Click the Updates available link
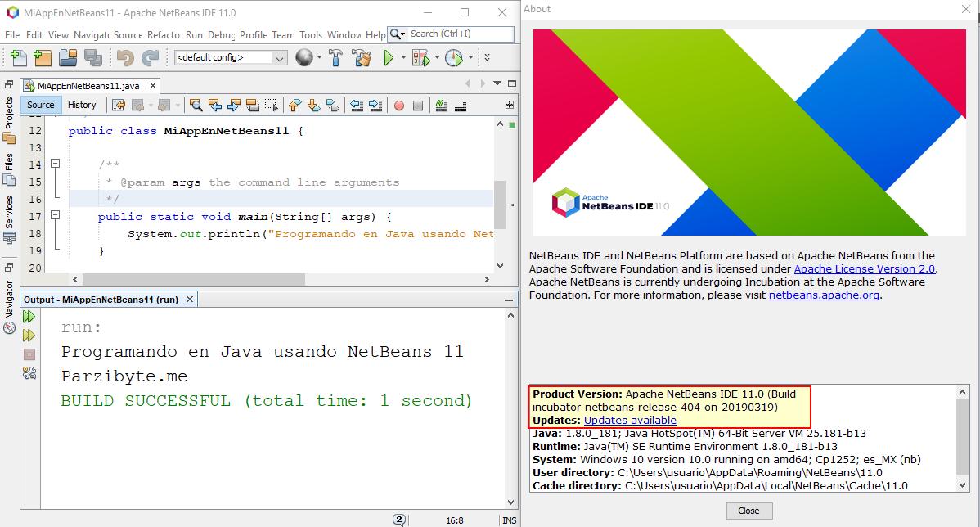Image resolution: width=980 pixels, height=527 pixels. (630, 420)
